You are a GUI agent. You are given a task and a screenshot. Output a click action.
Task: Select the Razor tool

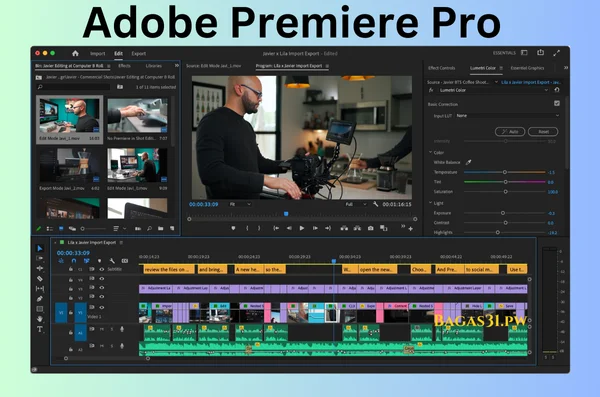click(x=40, y=279)
